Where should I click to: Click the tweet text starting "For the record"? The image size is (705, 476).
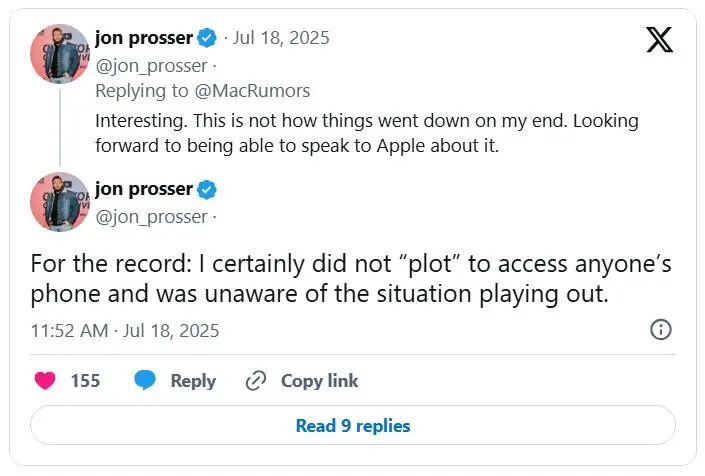tap(350, 280)
